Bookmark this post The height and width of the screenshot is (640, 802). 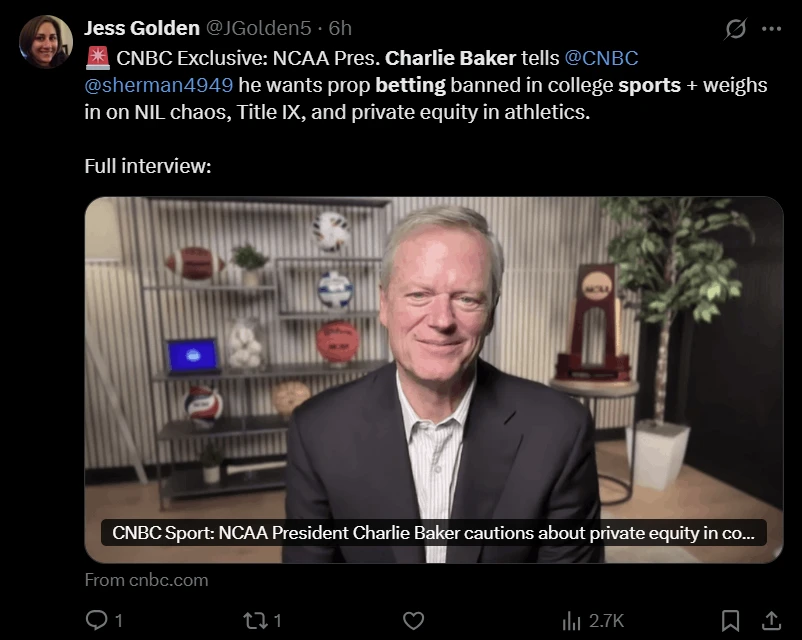731,620
